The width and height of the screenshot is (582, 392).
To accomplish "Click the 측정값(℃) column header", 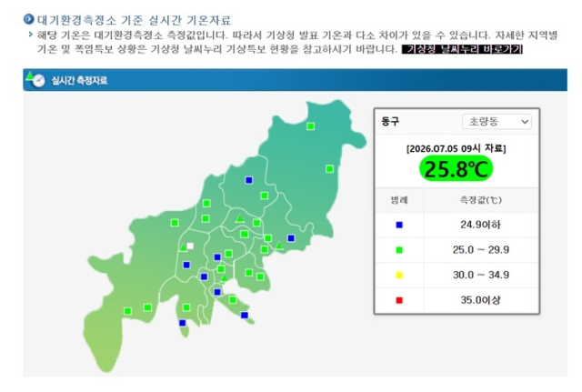I will click(x=481, y=200).
